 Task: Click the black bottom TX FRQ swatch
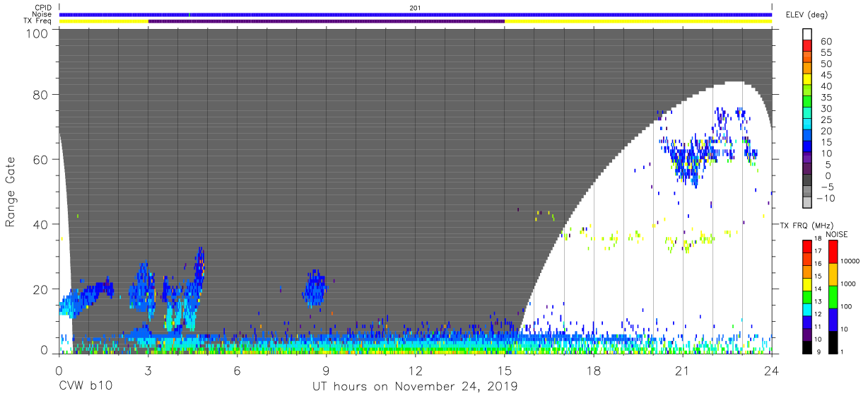pos(807,346)
